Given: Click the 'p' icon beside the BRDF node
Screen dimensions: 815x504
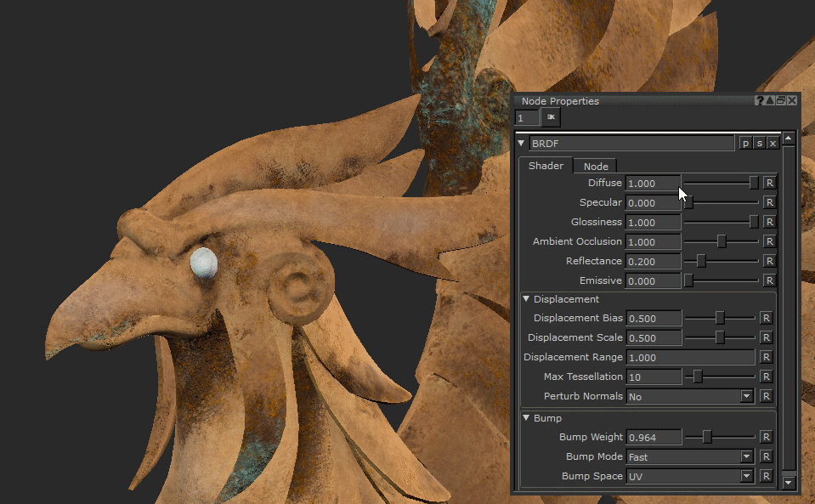Looking at the screenshot, I should [x=745, y=143].
